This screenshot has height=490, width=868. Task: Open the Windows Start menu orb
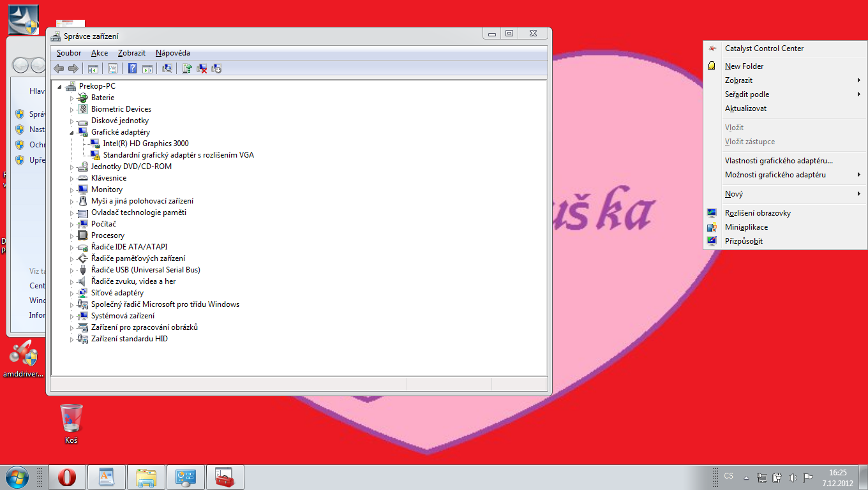17,477
